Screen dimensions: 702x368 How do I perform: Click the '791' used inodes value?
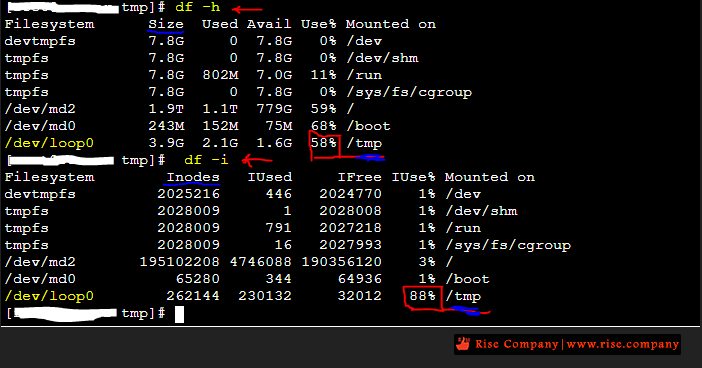click(x=278, y=228)
